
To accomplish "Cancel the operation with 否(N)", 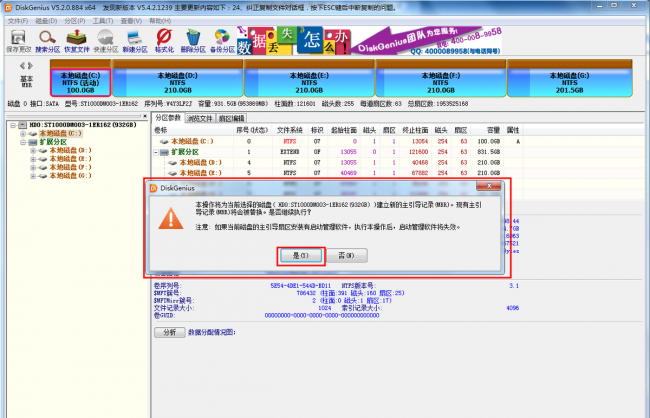I will pyautogui.click(x=347, y=256).
